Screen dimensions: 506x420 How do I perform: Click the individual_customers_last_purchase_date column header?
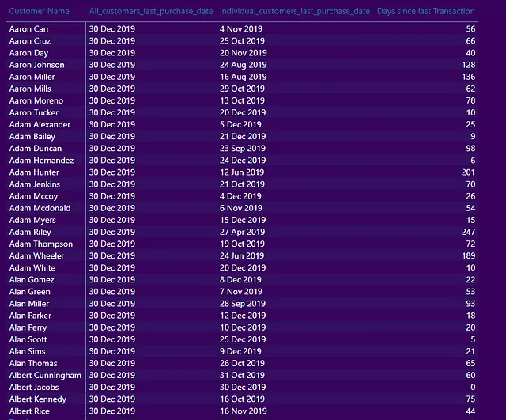click(295, 11)
